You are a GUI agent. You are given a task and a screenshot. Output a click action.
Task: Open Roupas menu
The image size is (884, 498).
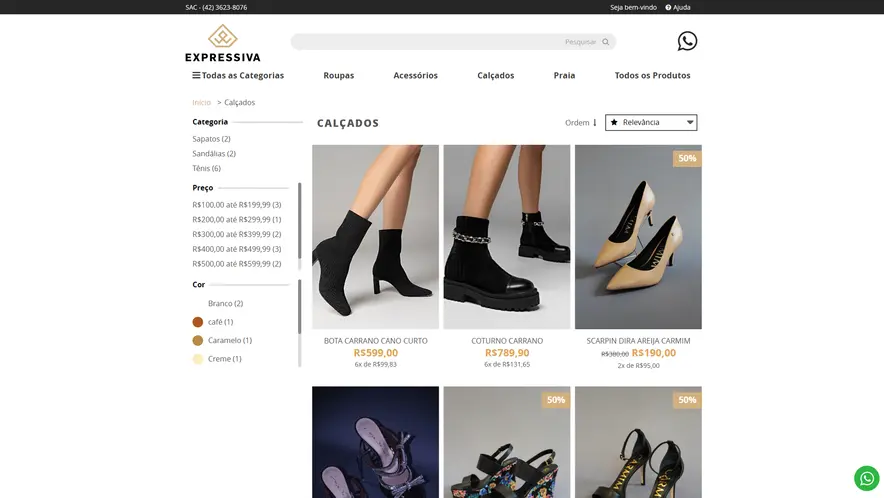point(339,75)
